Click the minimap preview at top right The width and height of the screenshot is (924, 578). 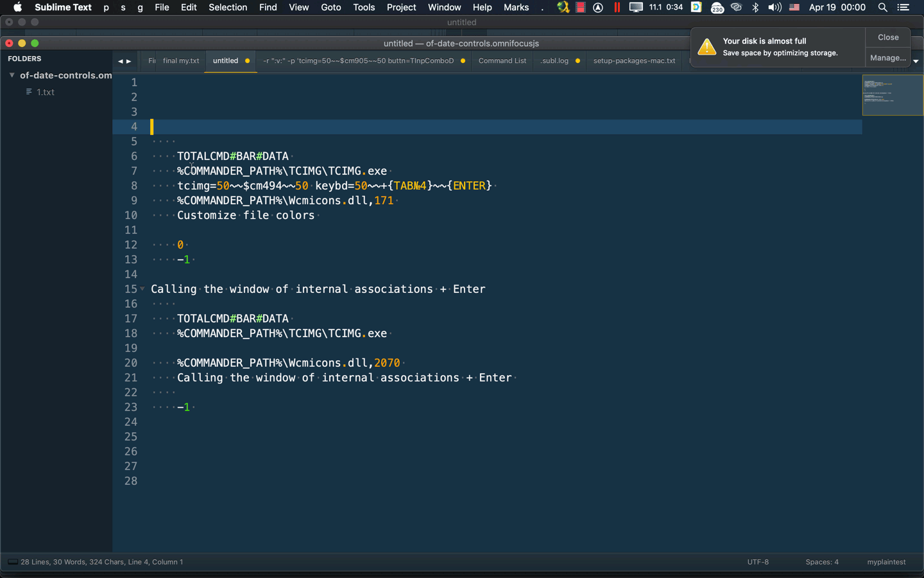click(892, 96)
